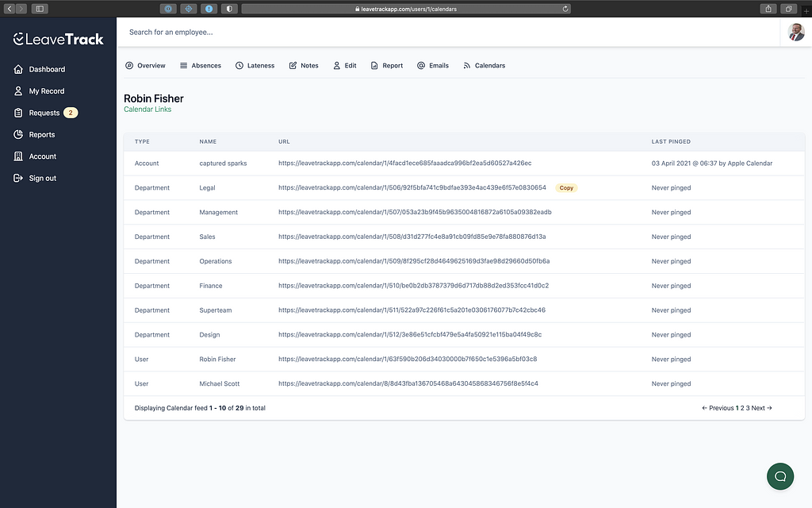Select the Calendars tab

point(485,65)
